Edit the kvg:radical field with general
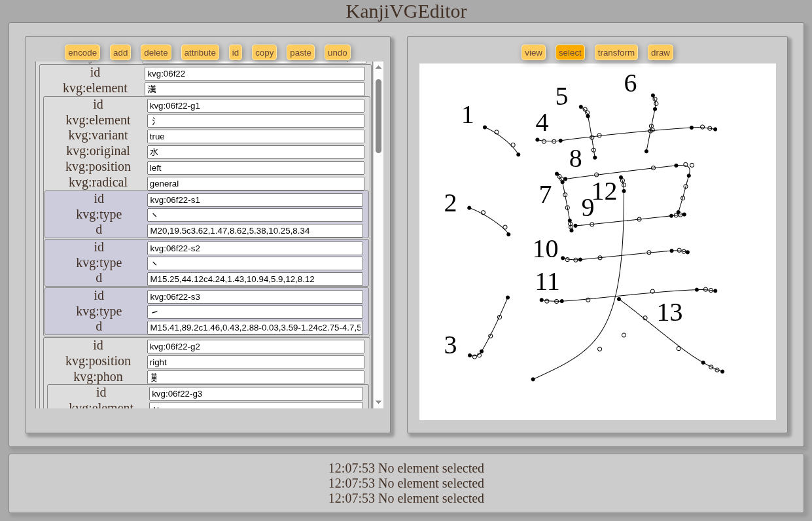 [256, 183]
